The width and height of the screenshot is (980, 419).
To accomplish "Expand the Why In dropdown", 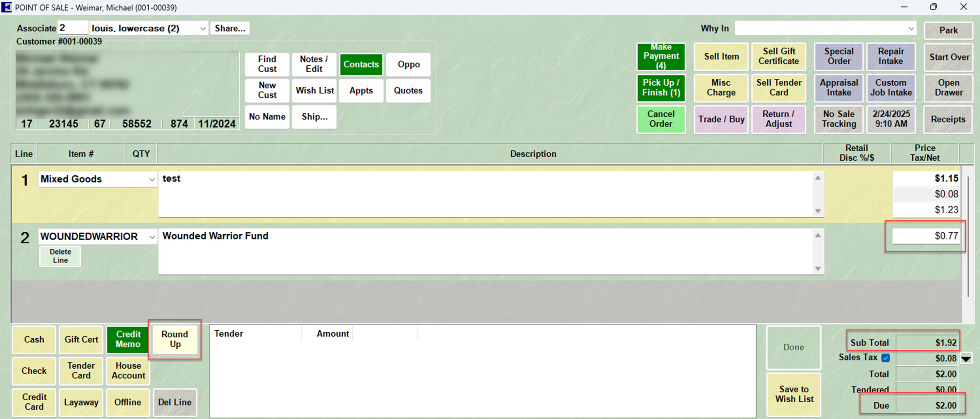I will coord(911,28).
